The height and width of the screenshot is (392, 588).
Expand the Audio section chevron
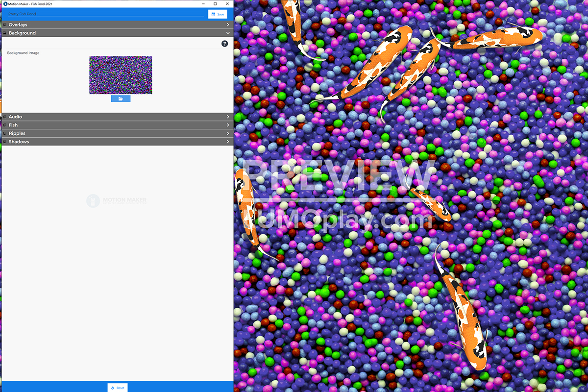[x=228, y=117]
